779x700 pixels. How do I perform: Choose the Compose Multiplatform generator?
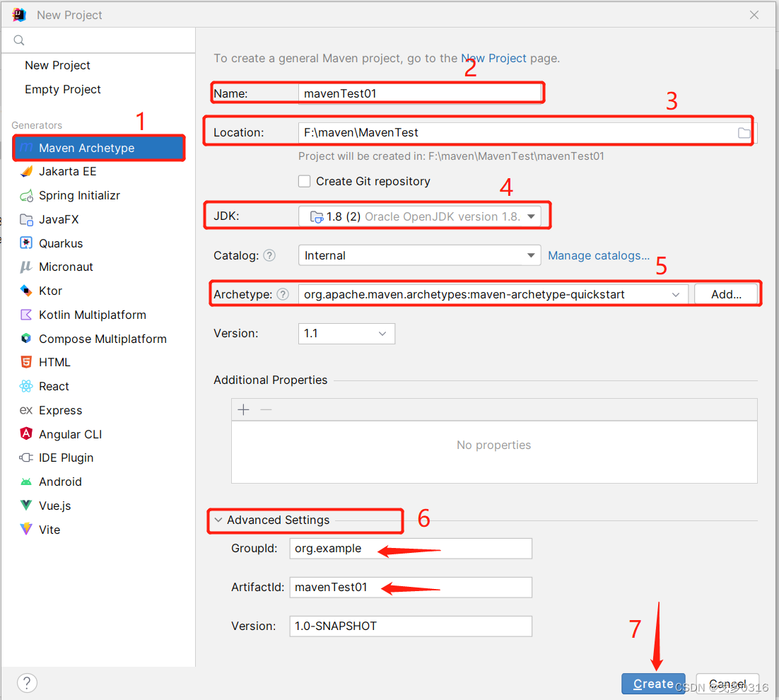click(102, 339)
